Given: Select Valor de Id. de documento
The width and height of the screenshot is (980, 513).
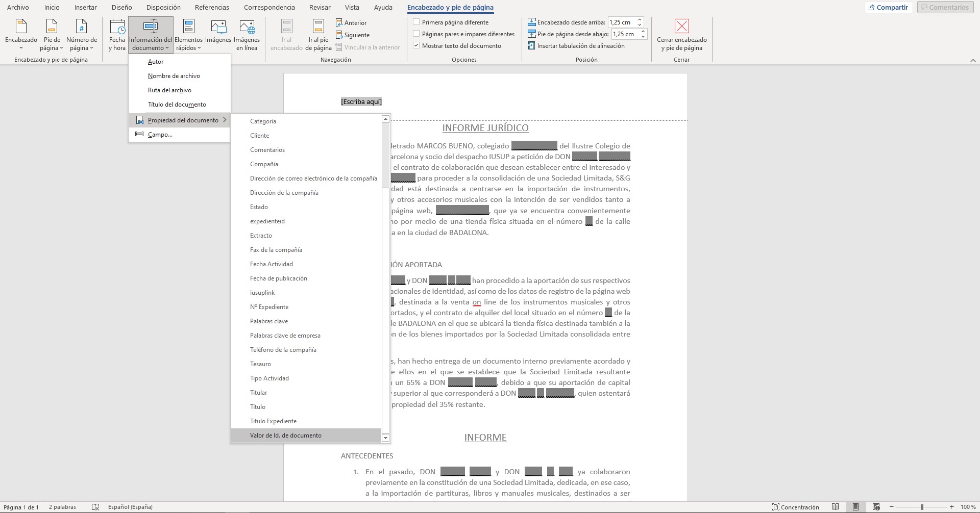Looking at the screenshot, I should [x=306, y=435].
